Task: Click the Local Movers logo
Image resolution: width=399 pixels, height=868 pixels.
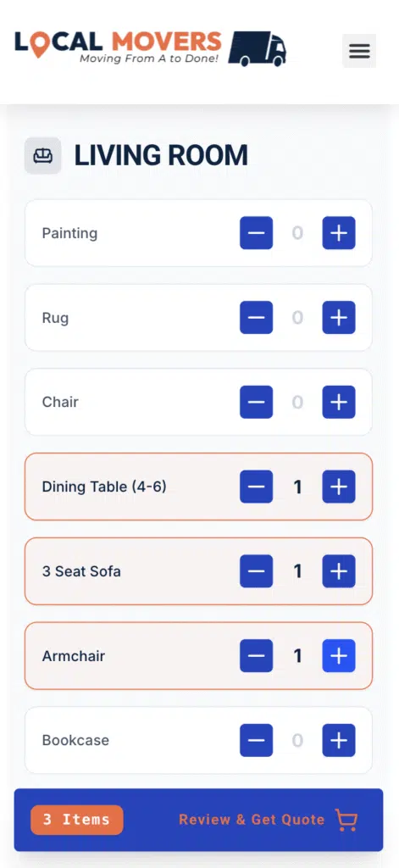Action: (x=151, y=48)
